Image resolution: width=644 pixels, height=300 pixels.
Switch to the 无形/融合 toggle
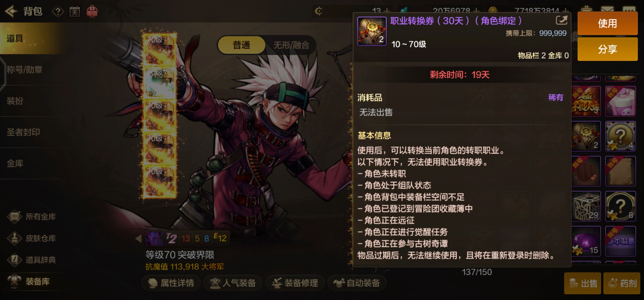(x=291, y=45)
